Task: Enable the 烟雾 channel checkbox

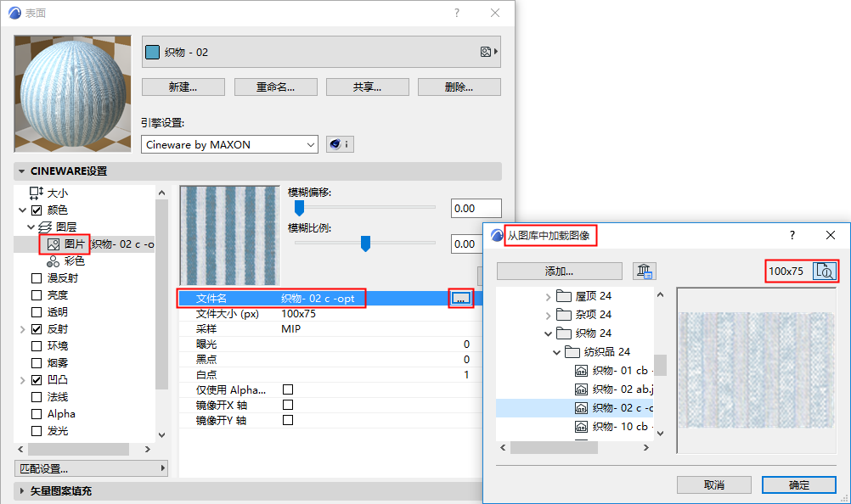Action: point(37,363)
